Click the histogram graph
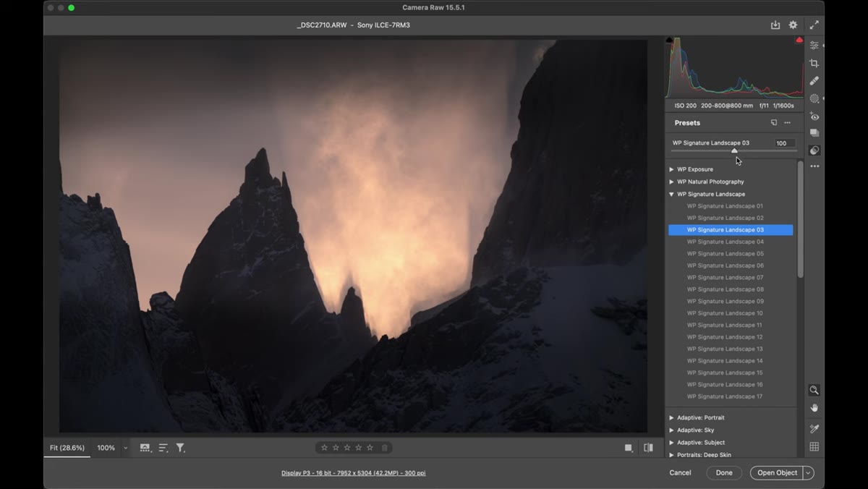Viewport: 868px width, 489px height. tap(734, 67)
